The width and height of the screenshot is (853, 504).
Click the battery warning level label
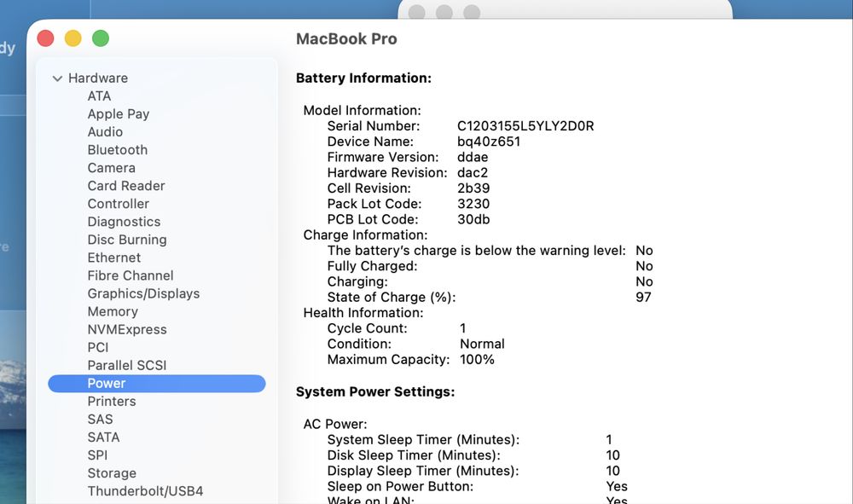pyautogui.click(x=477, y=251)
